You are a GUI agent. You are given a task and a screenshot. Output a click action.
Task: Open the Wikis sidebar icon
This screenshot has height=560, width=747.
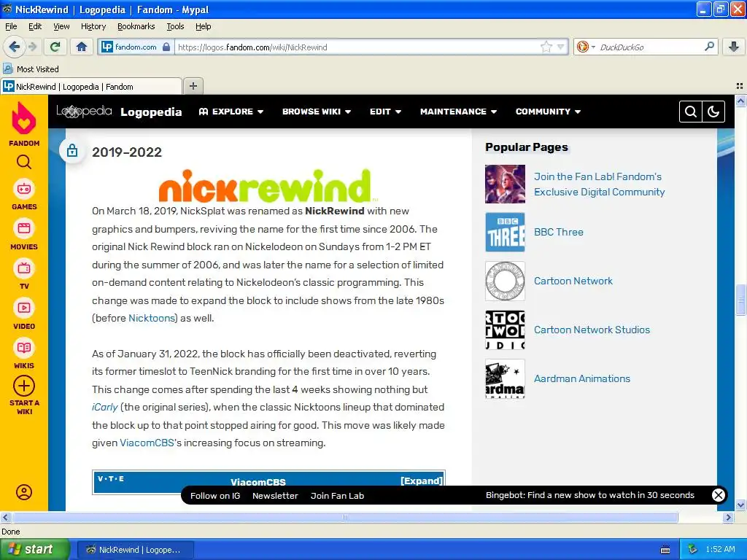point(24,348)
